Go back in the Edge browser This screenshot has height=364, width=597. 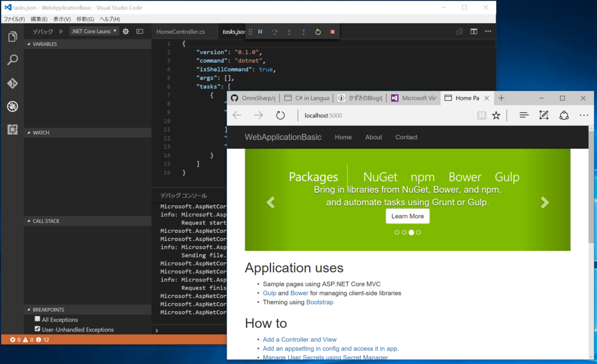coord(237,115)
